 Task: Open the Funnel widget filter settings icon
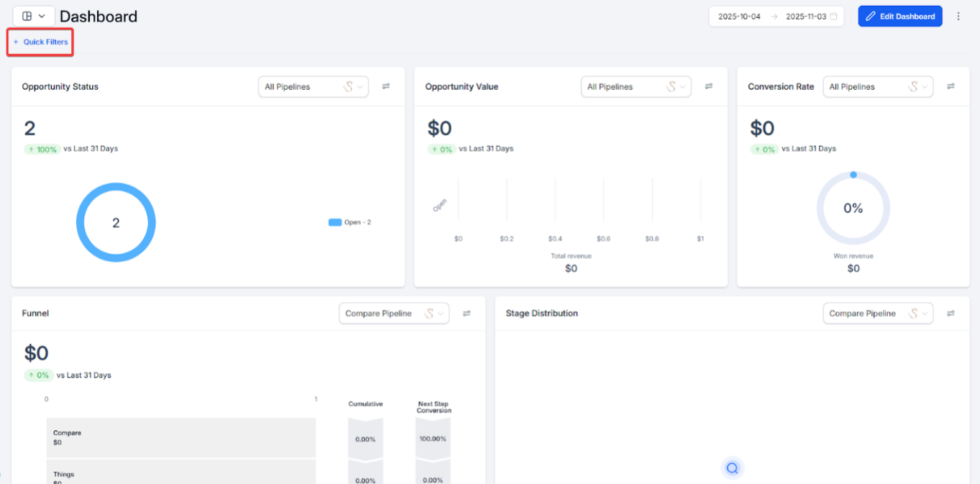[467, 314]
